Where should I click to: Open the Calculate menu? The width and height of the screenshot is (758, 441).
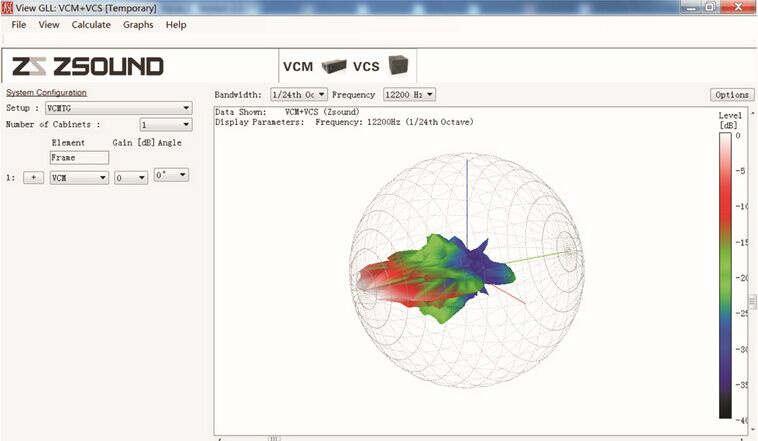(91, 25)
